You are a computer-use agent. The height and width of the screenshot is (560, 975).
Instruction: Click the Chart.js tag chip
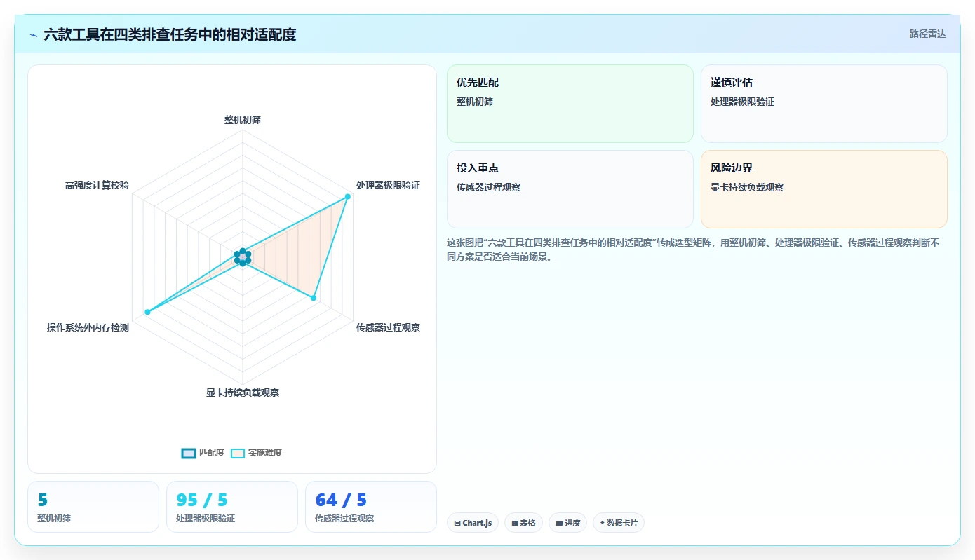coord(473,523)
